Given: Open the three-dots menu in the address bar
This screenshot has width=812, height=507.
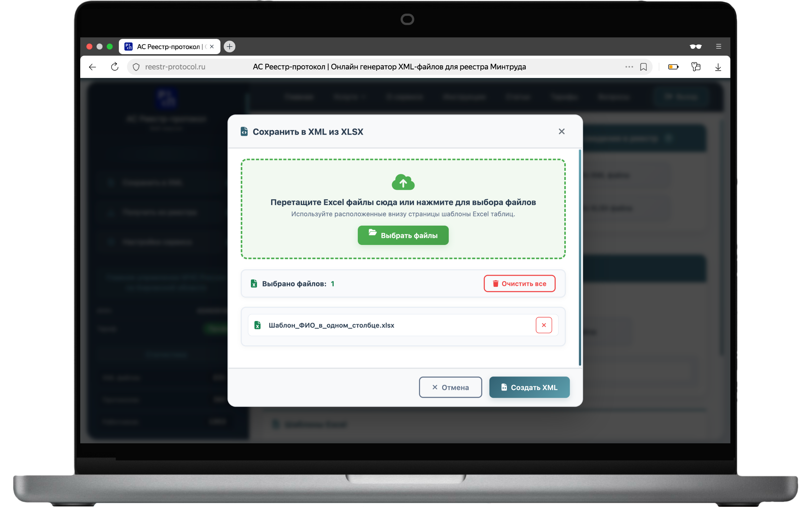Looking at the screenshot, I should pos(629,67).
